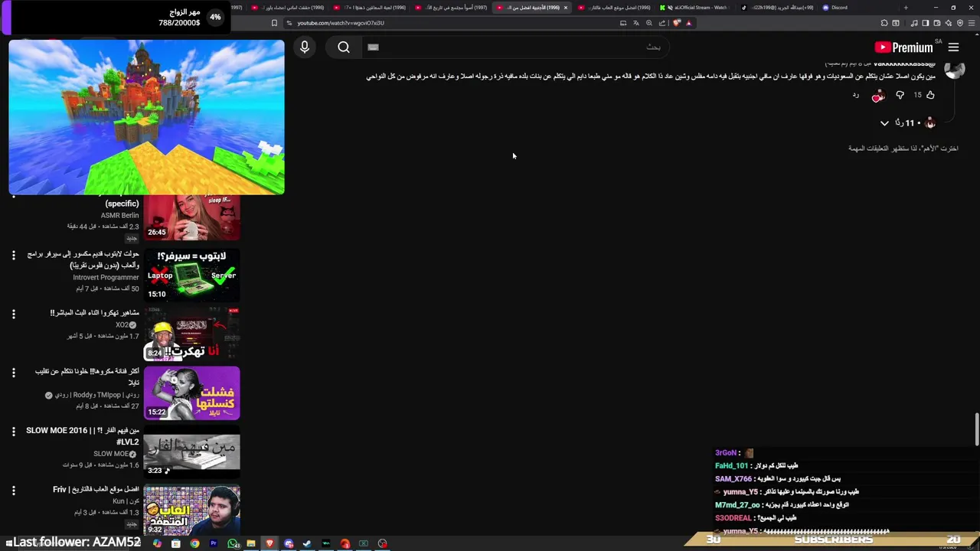This screenshot has height=551, width=980.
Task: Click the creator heart on the comment
Action: coord(877,96)
